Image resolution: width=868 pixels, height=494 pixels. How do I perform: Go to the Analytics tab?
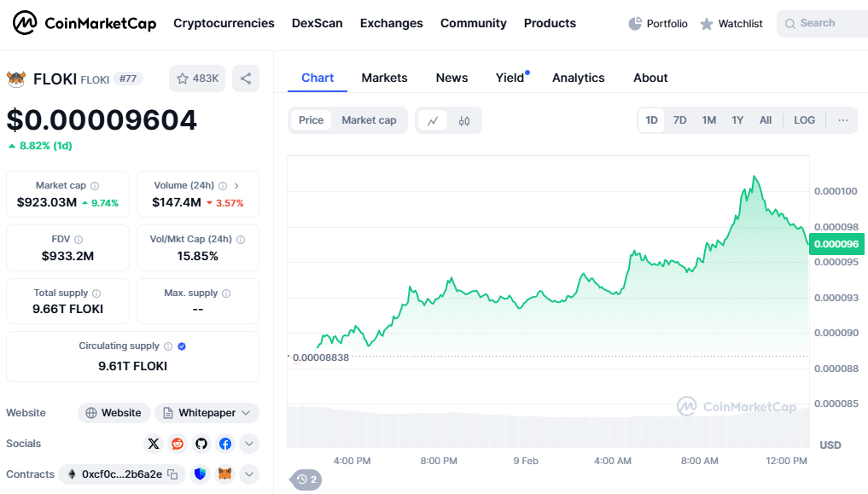[578, 78]
